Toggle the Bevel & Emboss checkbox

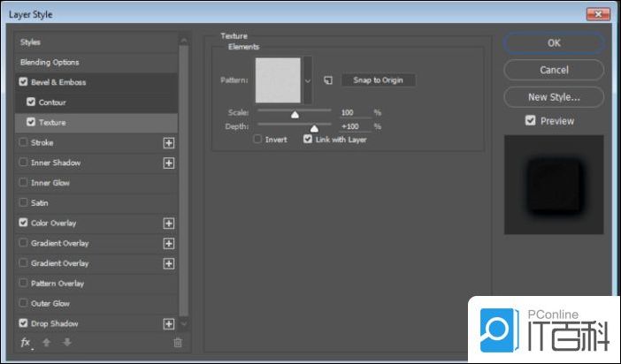[x=23, y=82]
